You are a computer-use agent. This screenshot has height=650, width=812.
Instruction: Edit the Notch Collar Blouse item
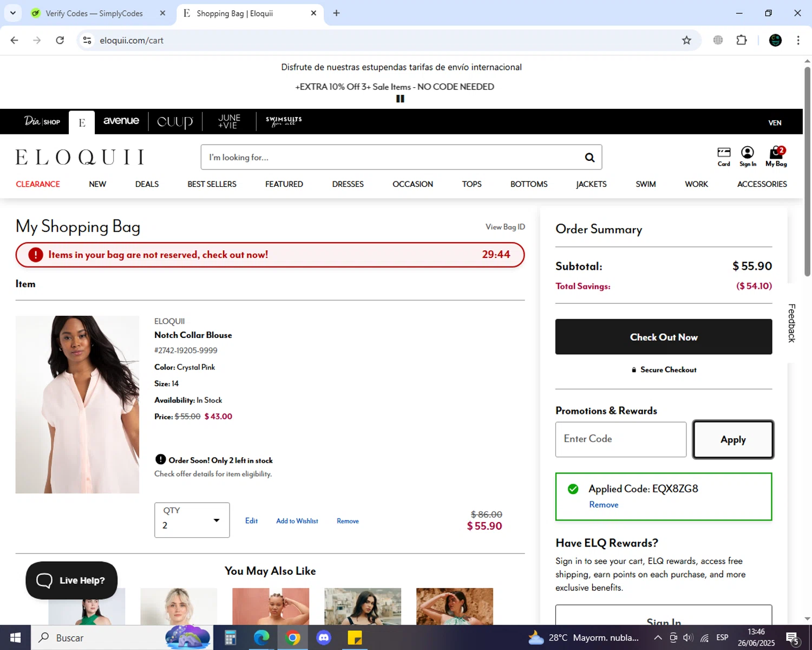coord(251,521)
